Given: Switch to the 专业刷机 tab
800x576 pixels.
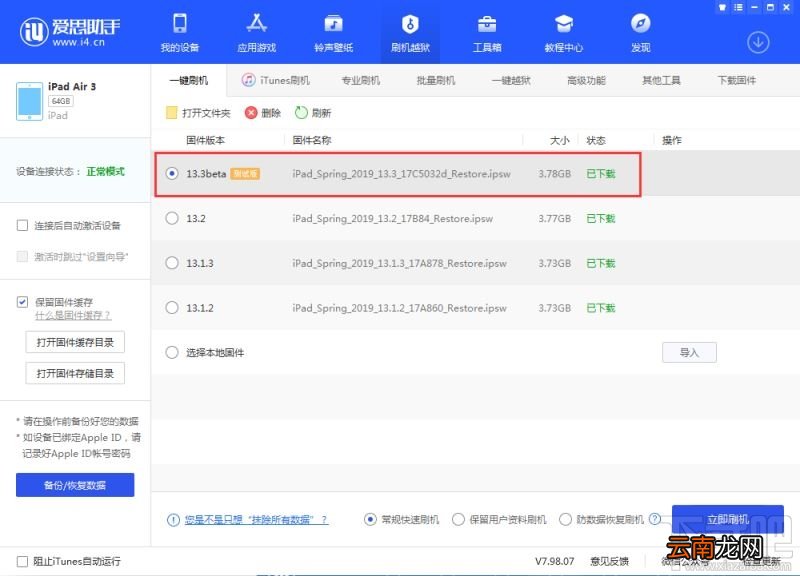Looking at the screenshot, I should (360, 80).
